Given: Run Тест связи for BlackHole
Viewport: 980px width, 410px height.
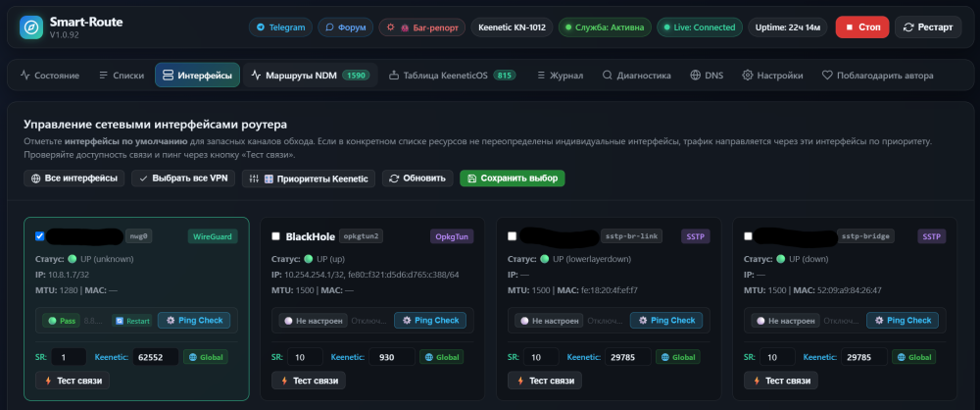Looking at the screenshot, I should [308, 380].
